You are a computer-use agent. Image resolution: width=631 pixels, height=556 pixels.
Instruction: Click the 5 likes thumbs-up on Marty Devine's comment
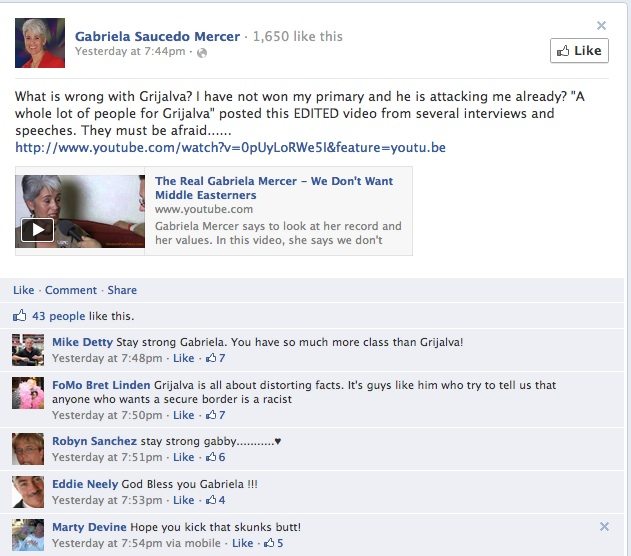coord(274,543)
